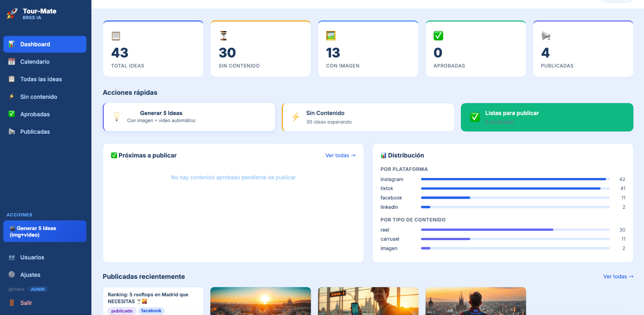Click the Ajustes gear icon
Screen dimensions: 644x315
[x=12, y=275]
